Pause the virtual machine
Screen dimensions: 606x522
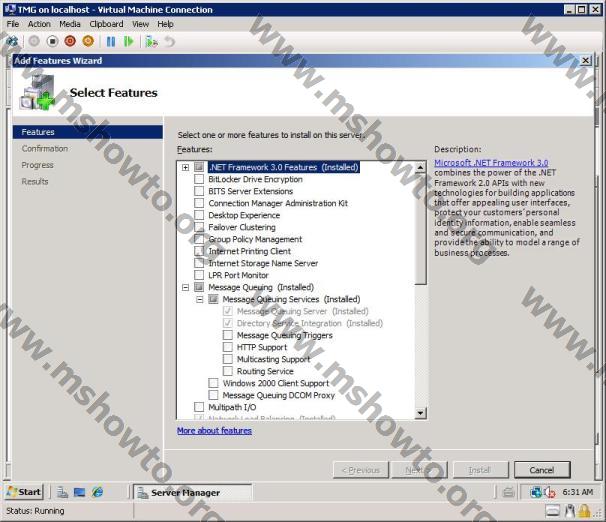[111, 41]
